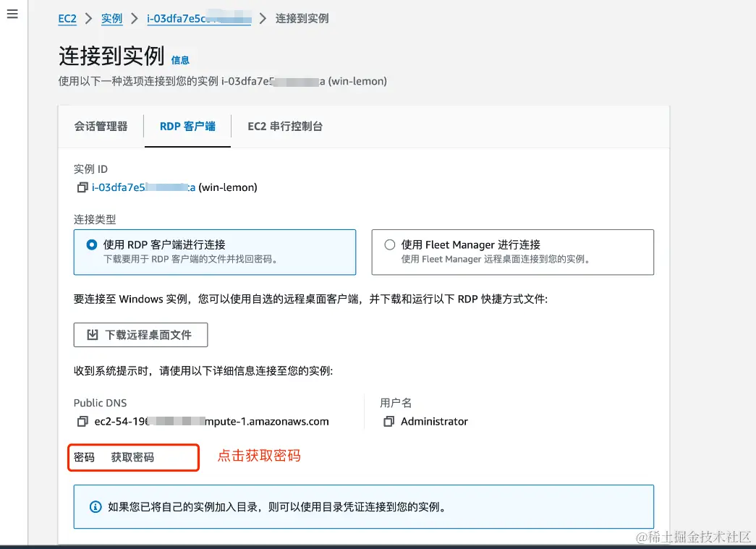Open the sidebar hamburger menu

tap(12, 13)
